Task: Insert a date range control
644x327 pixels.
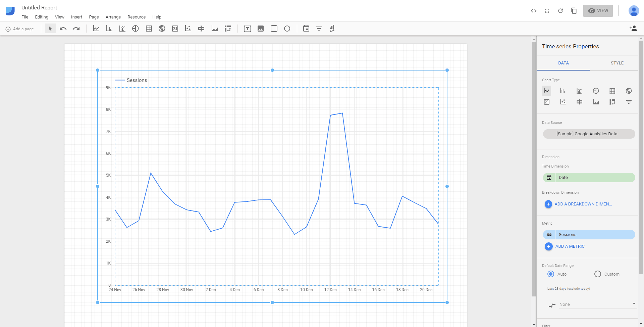Action: click(x=306, y=29)
